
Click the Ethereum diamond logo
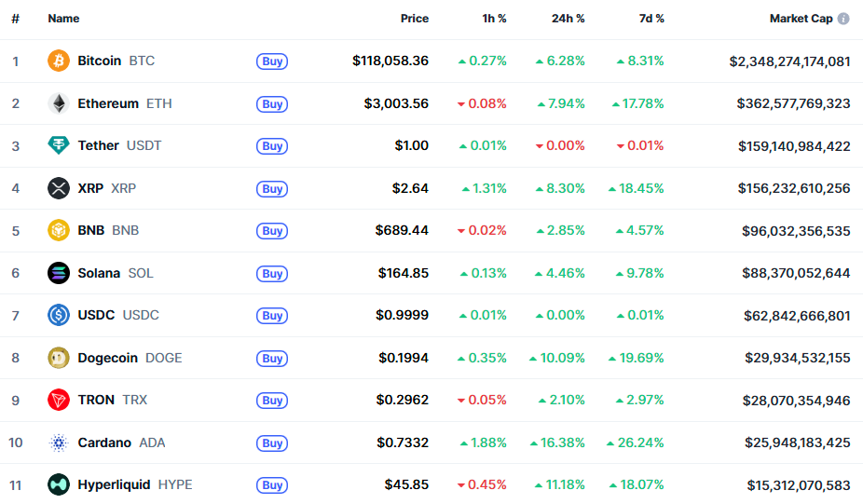[x=59, y=103]
